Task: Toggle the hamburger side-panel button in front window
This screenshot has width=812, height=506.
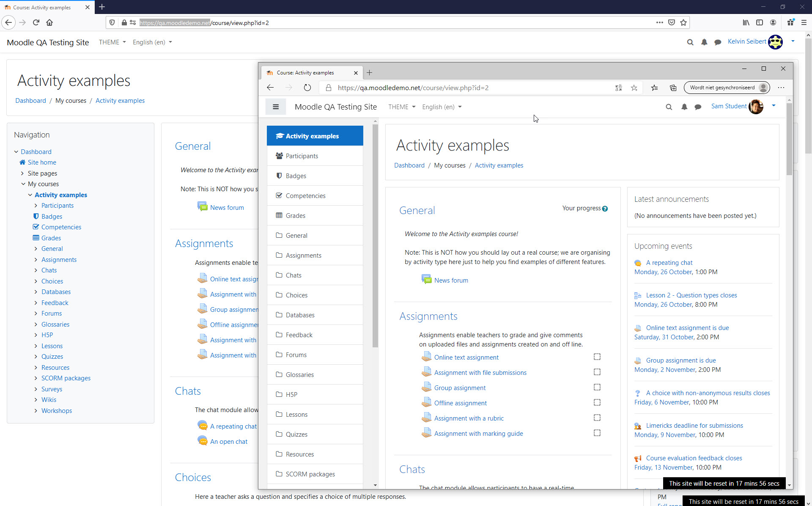Action: (276, 107)
